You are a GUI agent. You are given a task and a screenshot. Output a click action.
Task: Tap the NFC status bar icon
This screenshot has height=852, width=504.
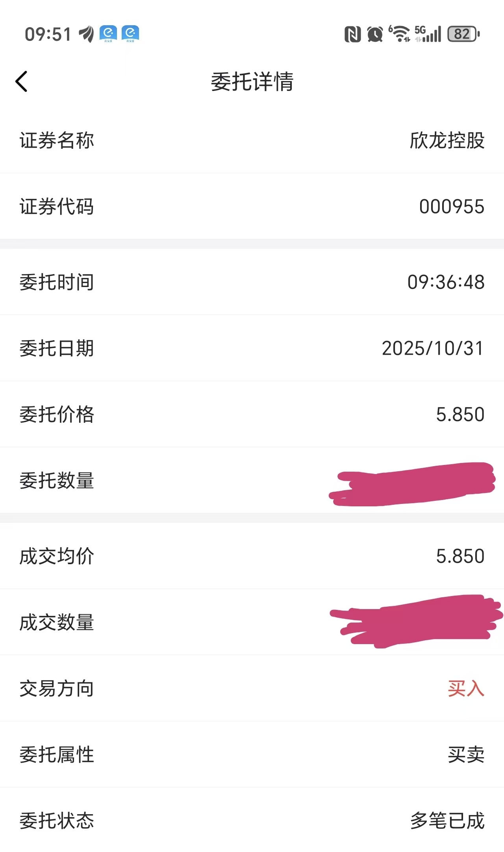(x=352, y=34)
